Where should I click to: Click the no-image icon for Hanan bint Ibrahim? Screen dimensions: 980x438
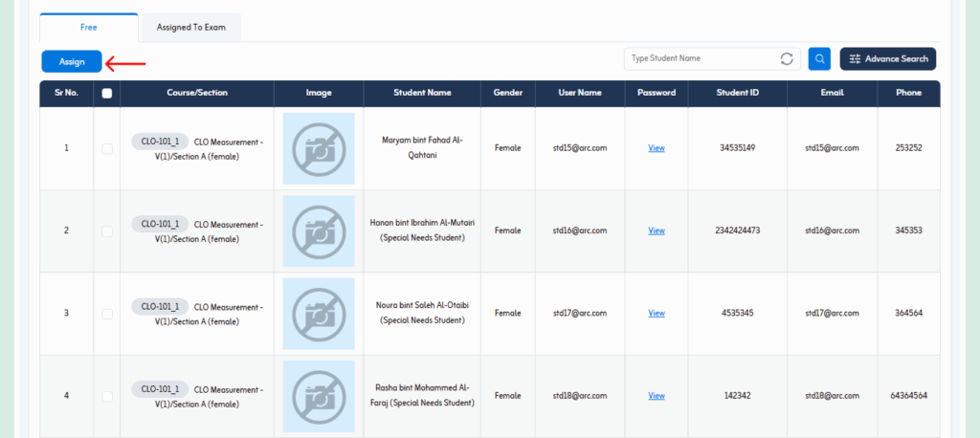[319, 230]
